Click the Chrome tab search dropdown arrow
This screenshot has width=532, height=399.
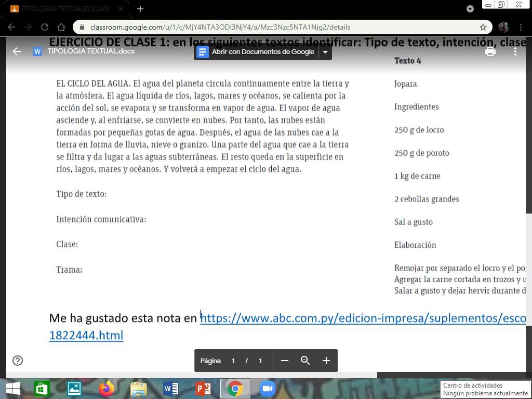click(x=470, y=9)
